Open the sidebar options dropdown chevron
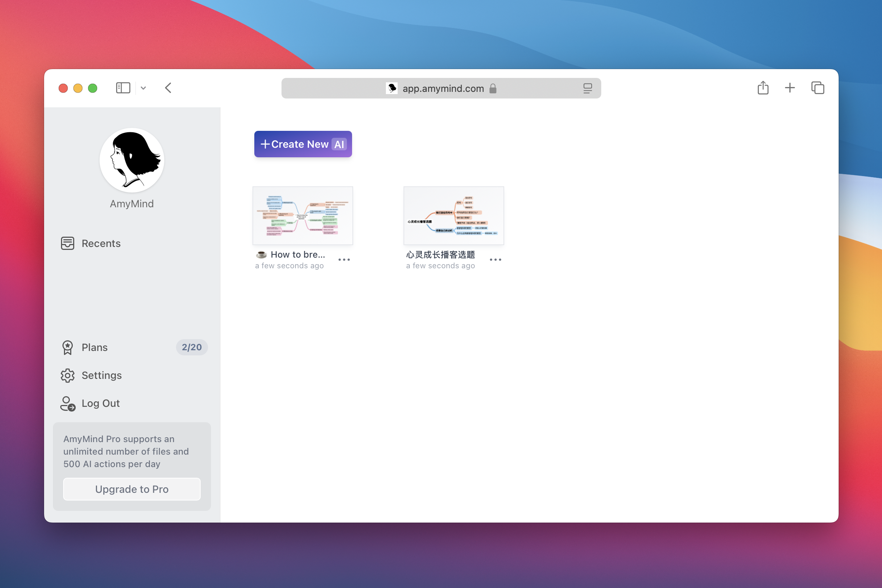 click(x=143, y=88)
